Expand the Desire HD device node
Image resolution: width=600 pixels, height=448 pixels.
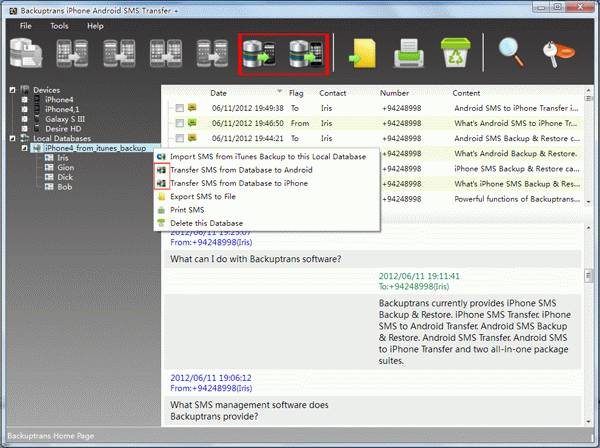pos(24,129)
